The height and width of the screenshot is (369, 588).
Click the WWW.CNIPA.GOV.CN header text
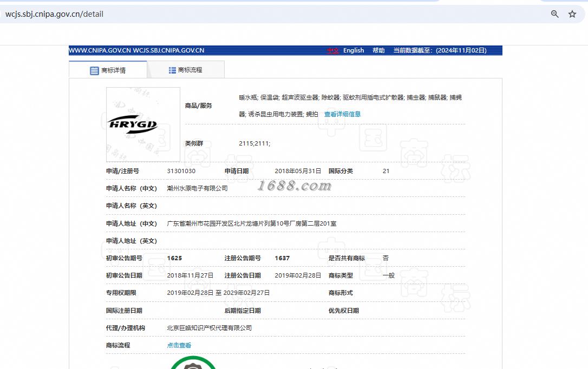click(100, 50)
